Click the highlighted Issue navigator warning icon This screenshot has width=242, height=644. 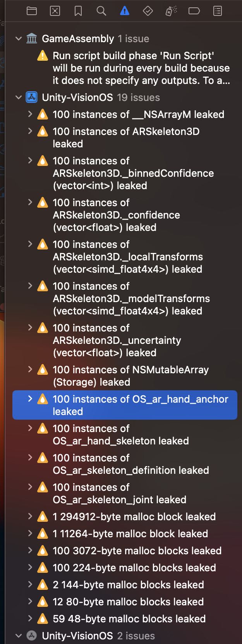124,11
